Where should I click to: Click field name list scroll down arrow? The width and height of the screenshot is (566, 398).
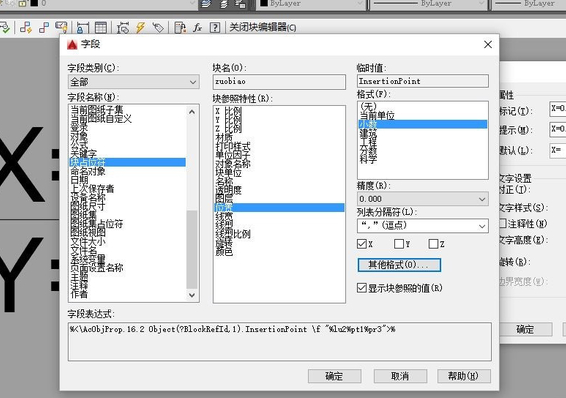(192, 295)
